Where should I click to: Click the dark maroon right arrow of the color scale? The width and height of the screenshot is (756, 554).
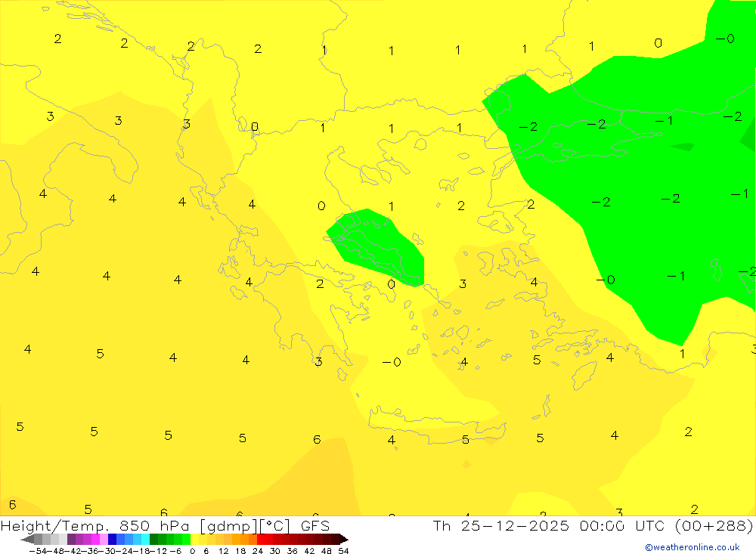344,540
